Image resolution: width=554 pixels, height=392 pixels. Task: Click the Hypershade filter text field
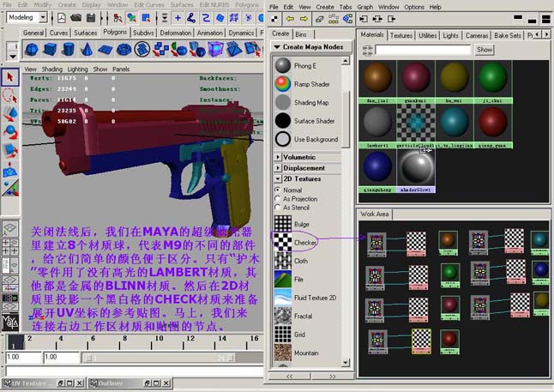coord(423,50)
